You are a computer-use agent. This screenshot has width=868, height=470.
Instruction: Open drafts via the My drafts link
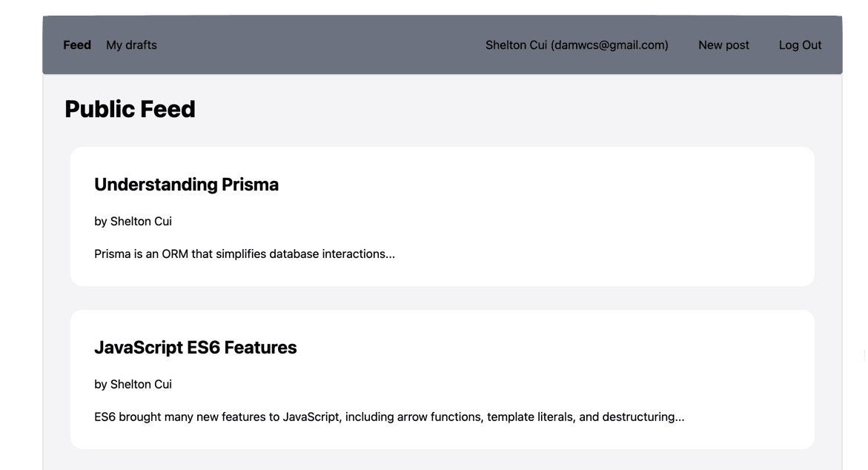click(131, 44)
